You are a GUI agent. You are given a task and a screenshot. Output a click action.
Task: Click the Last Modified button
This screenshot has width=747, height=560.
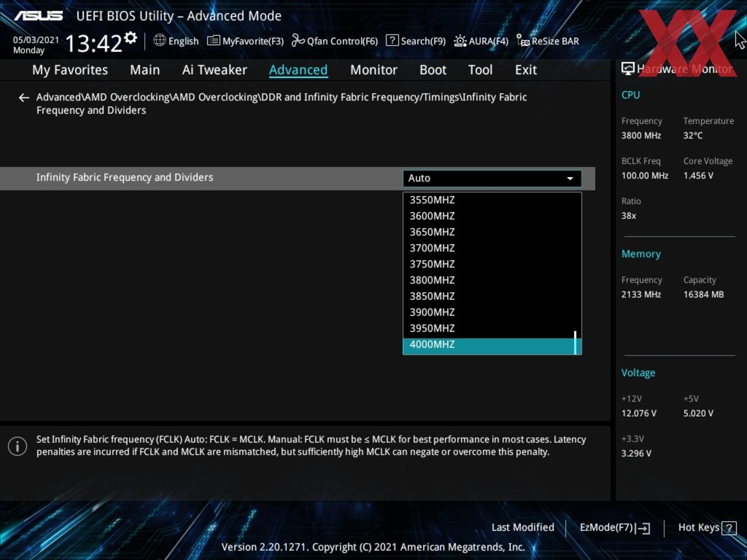[x=523, y=527]
